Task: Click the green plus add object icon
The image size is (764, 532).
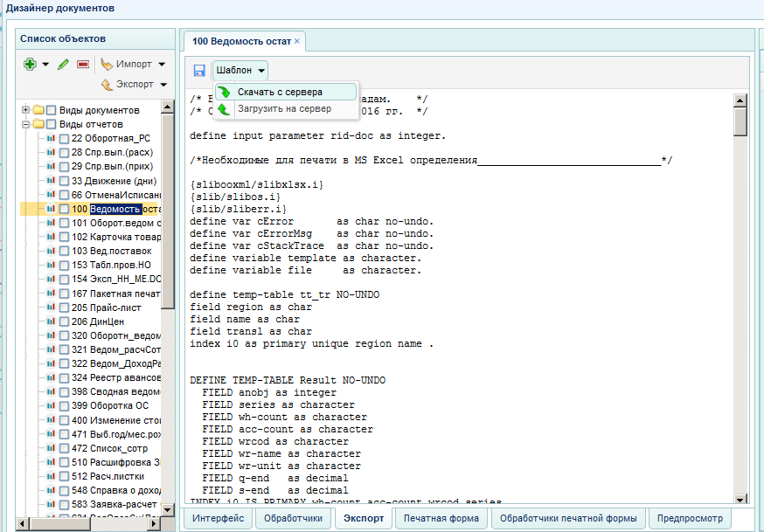Action: [x=30, y=64]
